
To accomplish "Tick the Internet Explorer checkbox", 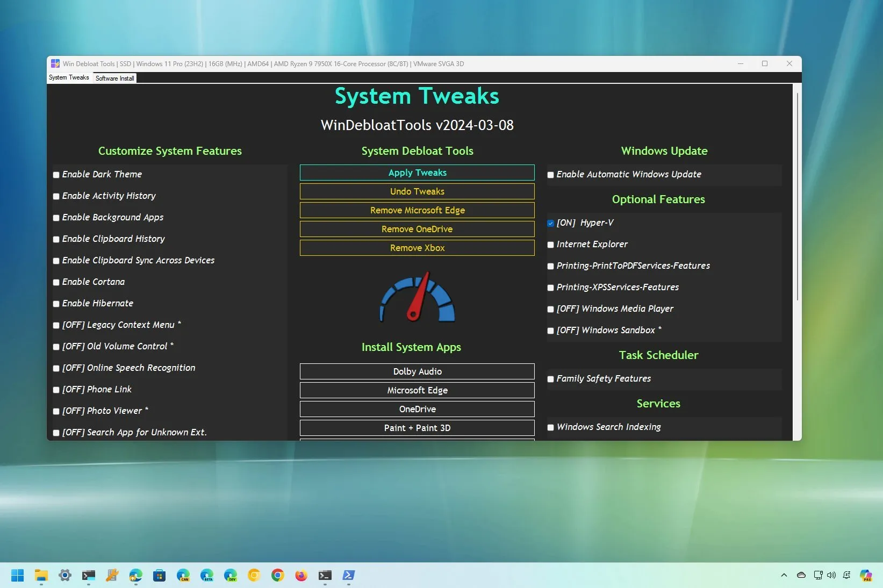I will click(550, 245).
